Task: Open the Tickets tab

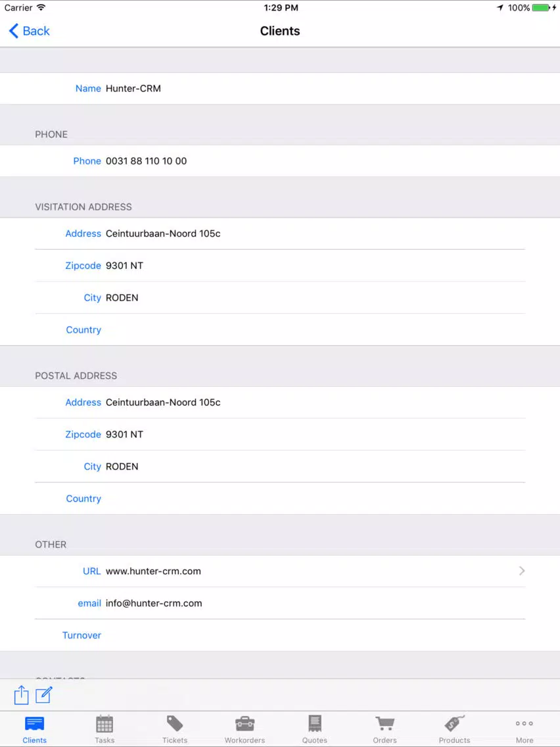Action: pos(175,730)
